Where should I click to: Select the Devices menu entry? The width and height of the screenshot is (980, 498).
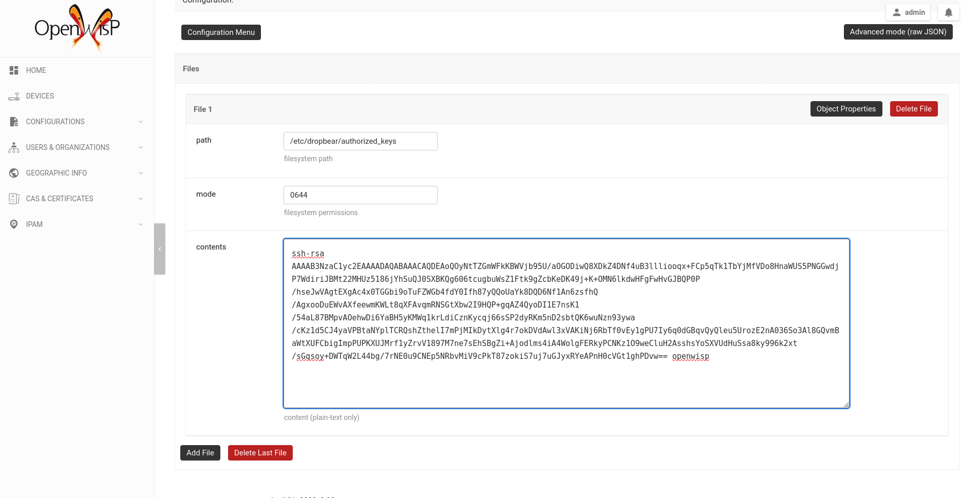(x=40, y=96)
